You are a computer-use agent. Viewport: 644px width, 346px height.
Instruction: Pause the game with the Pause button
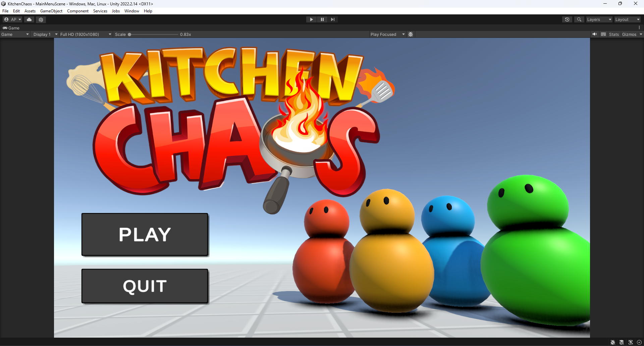click(x=322, y=19)
